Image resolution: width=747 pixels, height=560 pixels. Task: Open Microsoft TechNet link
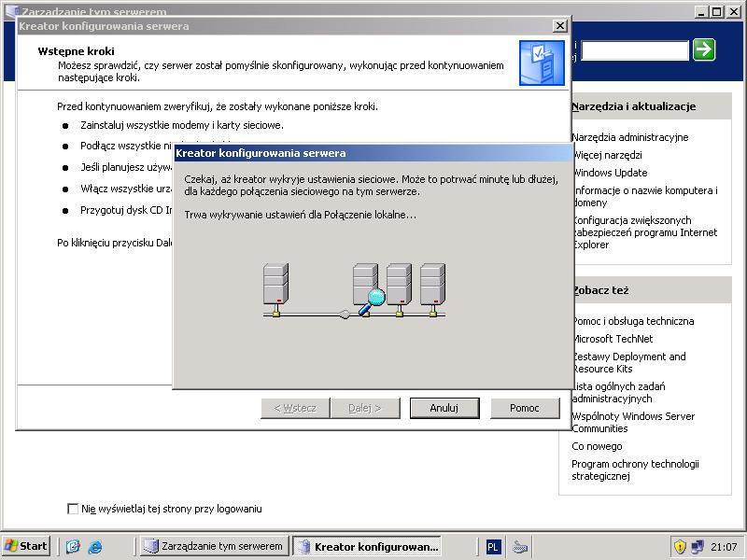tap(613, 339)
